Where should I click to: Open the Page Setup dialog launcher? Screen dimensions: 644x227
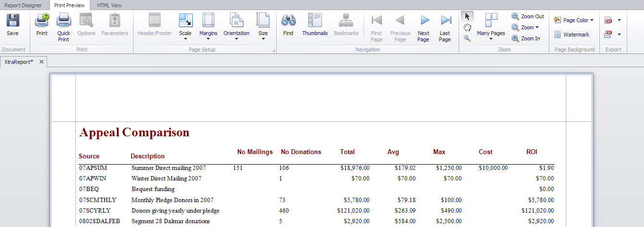point(274,51)
